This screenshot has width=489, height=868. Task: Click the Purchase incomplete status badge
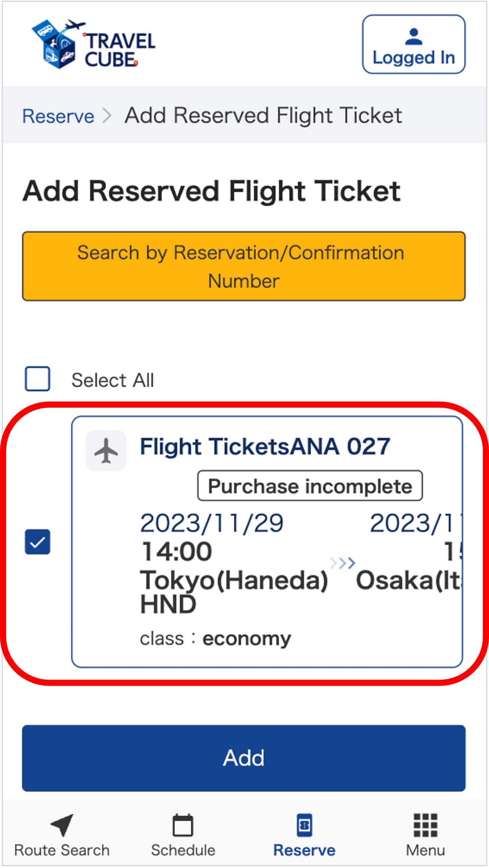click(x=310, y=486)
